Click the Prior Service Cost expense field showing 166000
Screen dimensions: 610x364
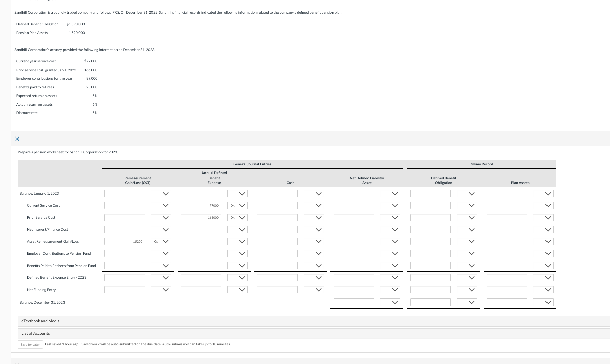point(201,217)
